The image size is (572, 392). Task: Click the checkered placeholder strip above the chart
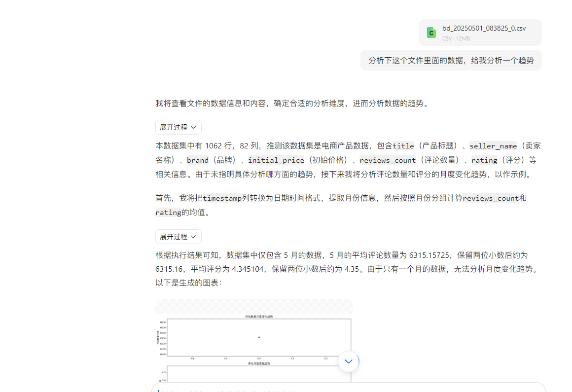(253, 306)
